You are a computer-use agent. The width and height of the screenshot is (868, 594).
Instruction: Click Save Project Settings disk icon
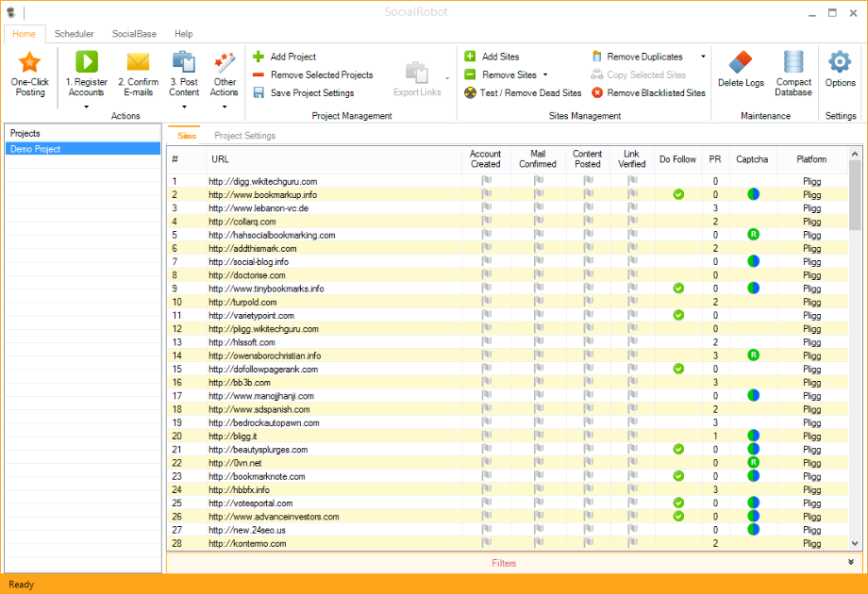(259, 93)
